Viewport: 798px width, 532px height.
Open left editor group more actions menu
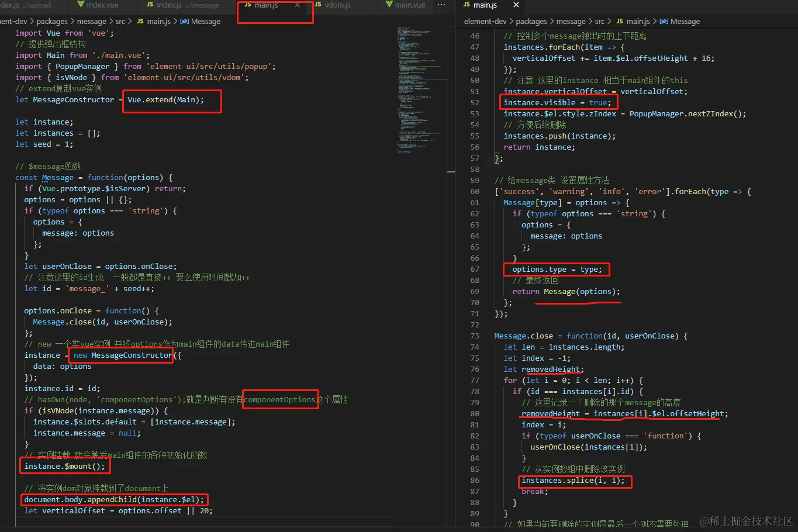click(x=441, y=5)
